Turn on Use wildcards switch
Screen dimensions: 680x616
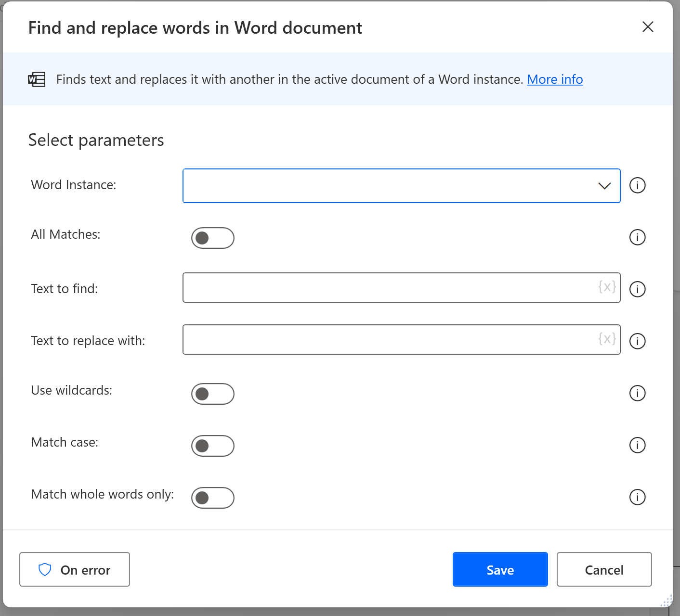pos(213,394)
